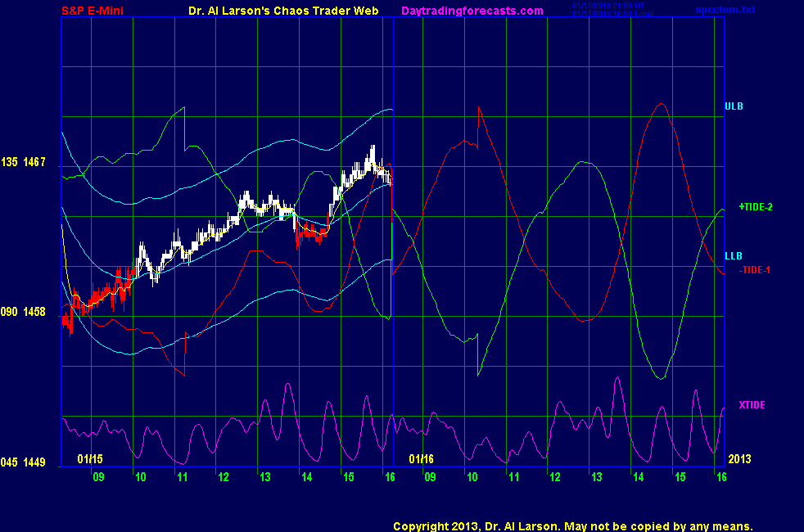
Task: Click the "135 1467" price axis label
Action: pos(23,162)
